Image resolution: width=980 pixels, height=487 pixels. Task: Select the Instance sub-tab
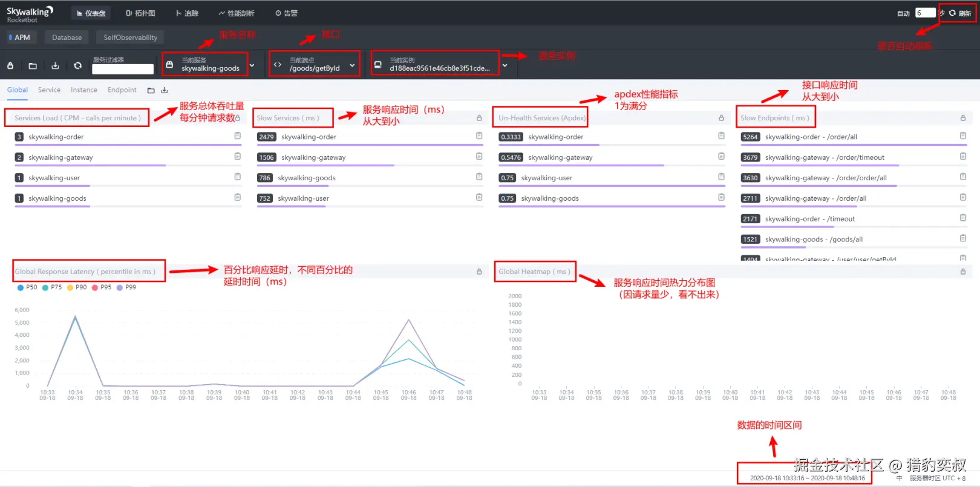(x=84, y=90)
